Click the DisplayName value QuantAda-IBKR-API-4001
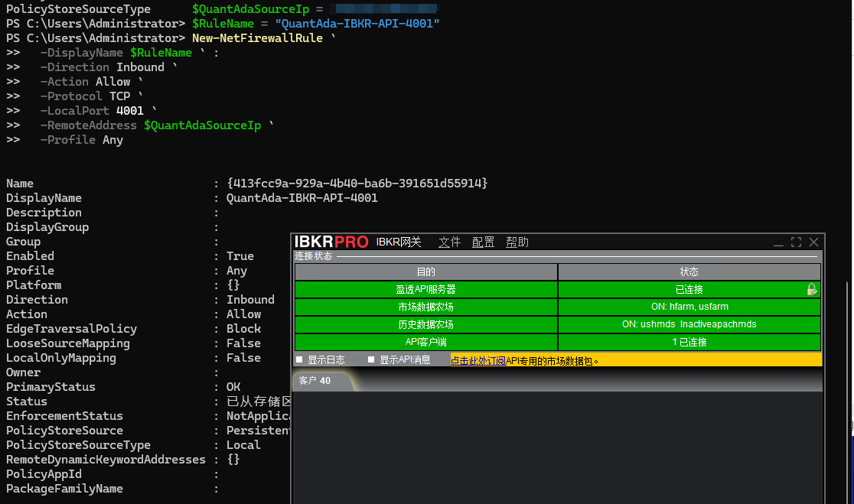 coord(302,198)
